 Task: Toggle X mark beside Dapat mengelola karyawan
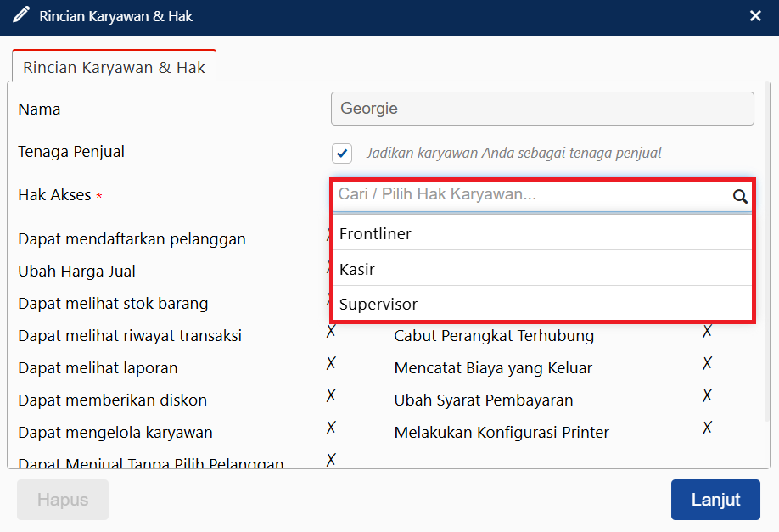pos(331,428)
